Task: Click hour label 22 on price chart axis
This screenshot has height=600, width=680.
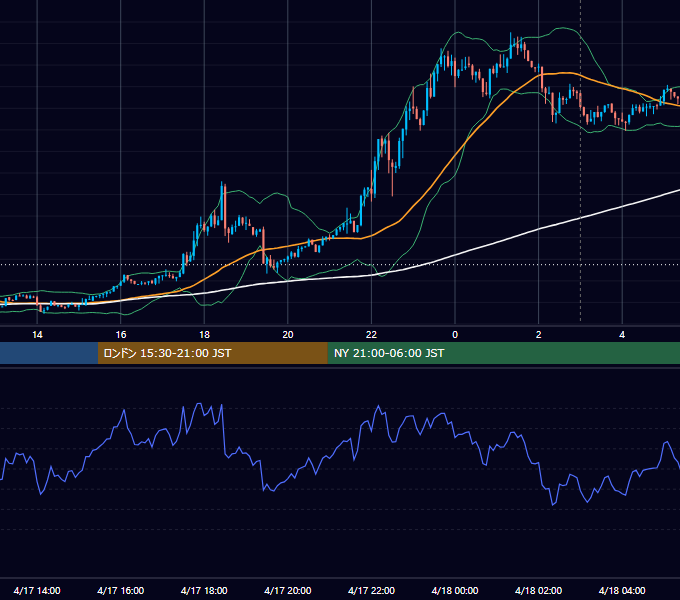Action: pos(371,335)
